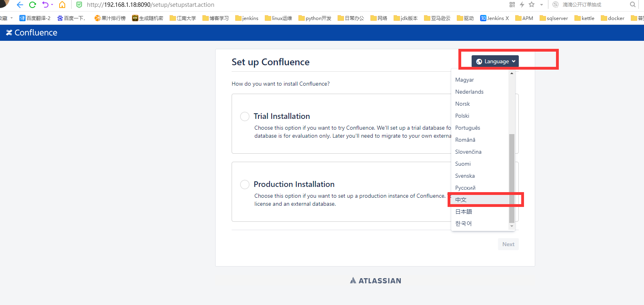This screenshot has width=644, height=305.
Task: Choose 中文 from the language list
Action: point(461,200)
